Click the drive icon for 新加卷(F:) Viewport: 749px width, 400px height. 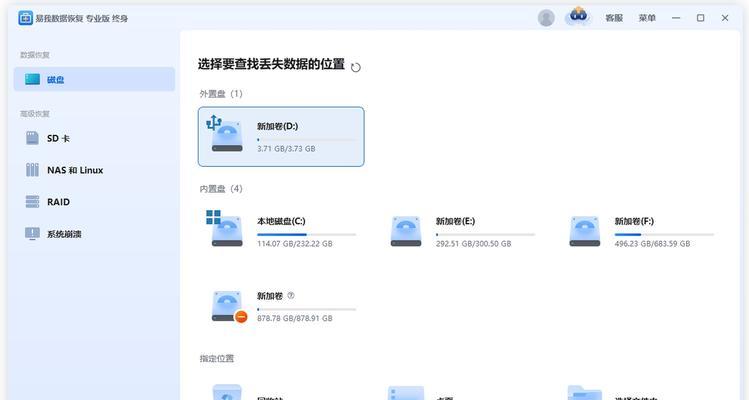click(585, 231)
